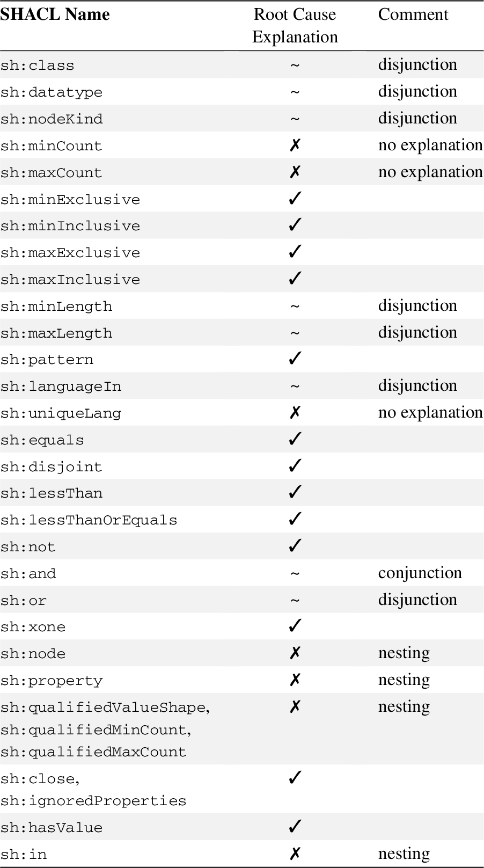Click the checkmark in the sh:hasValue row

pos(295,827)
